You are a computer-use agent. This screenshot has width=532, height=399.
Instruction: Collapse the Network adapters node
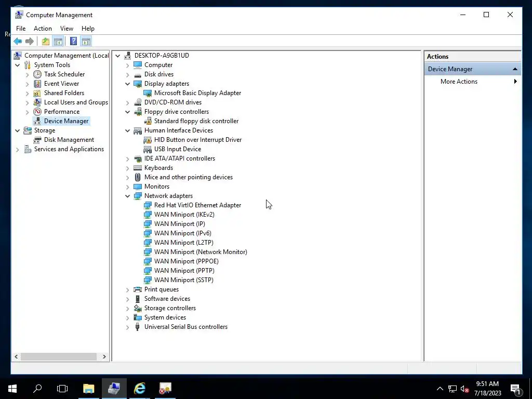click(x=128, y=196)
